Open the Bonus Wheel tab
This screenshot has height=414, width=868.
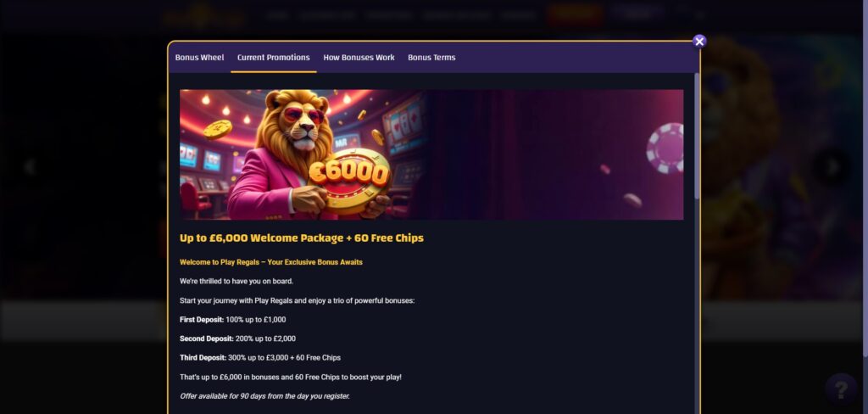click(199, 58)
